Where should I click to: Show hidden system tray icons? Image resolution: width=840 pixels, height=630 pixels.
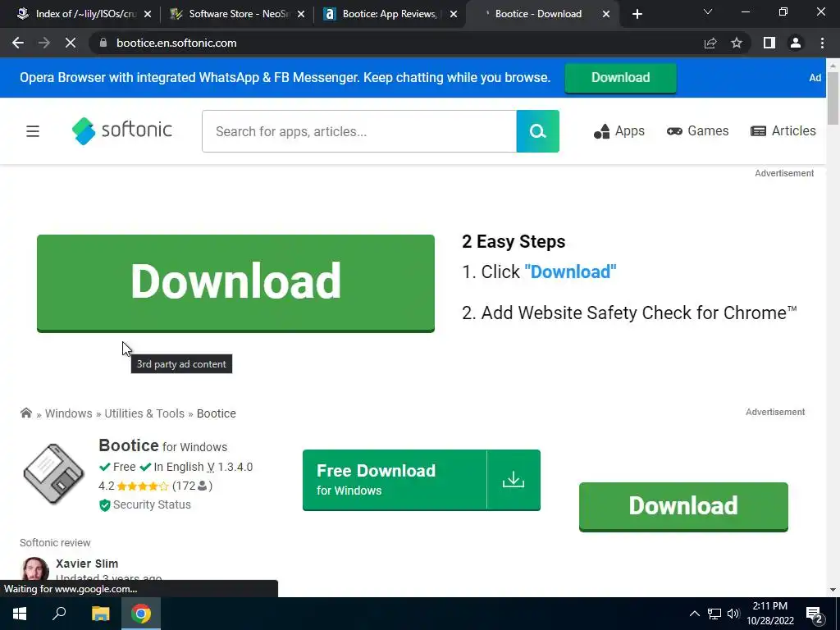coord(694,614)
